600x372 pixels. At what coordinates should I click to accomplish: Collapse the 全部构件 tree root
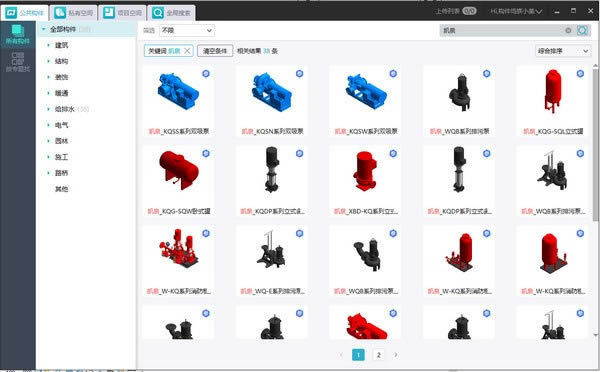[44, 29]
